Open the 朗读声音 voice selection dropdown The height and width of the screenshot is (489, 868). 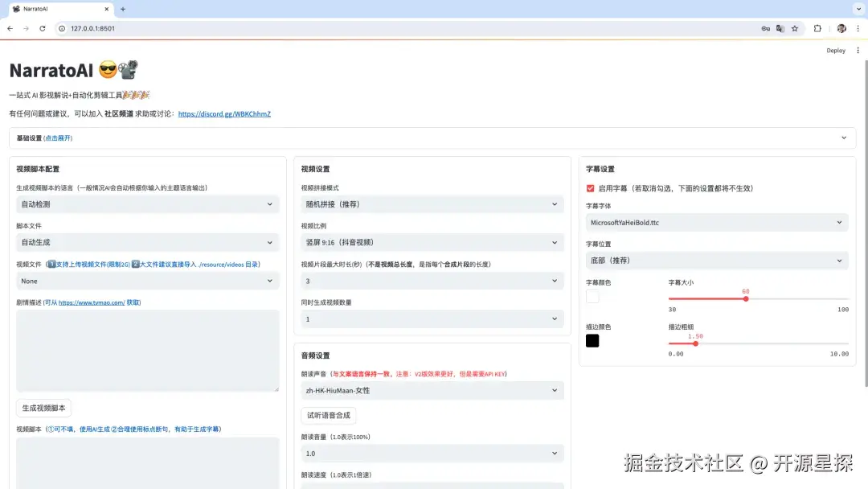[432, 390]
